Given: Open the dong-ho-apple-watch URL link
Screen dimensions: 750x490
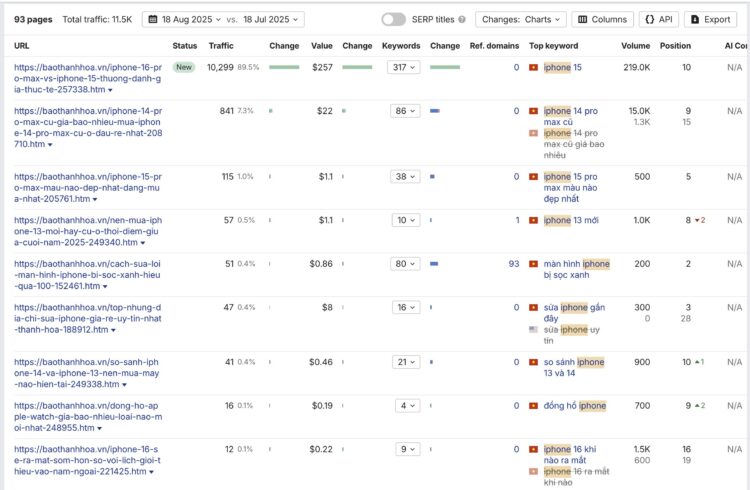Looking at the screenshot, I should pyautogui.click(x=88, y=416).
